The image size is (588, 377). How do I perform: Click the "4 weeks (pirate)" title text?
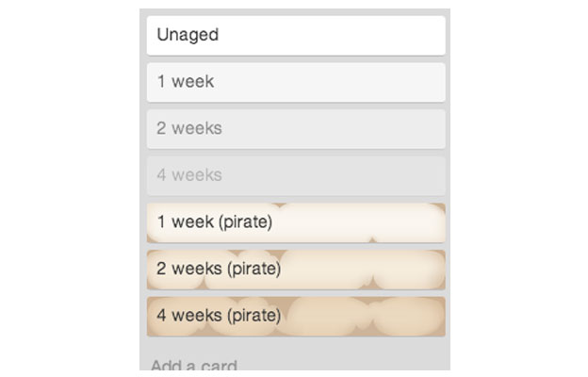pyautogui.click(x=219, y=316)
